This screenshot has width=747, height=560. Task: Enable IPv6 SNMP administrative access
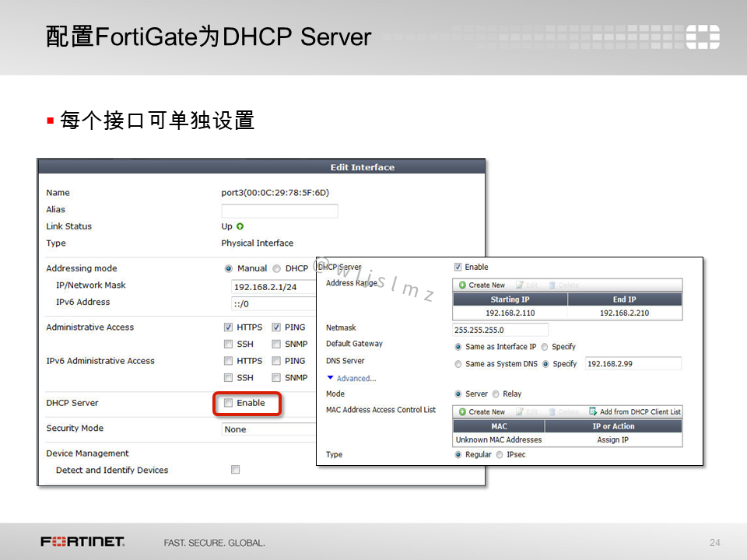[276, 378]
